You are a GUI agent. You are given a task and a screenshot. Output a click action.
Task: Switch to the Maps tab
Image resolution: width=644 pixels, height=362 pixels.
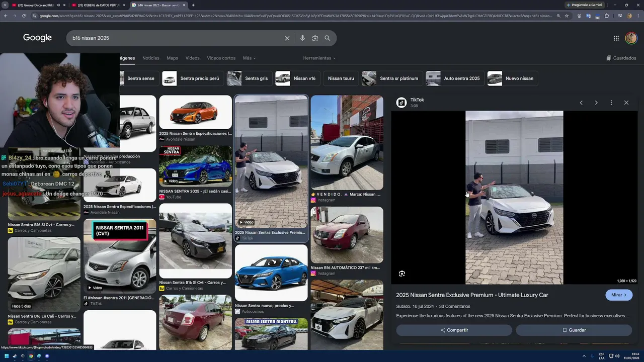coord(173,58)
